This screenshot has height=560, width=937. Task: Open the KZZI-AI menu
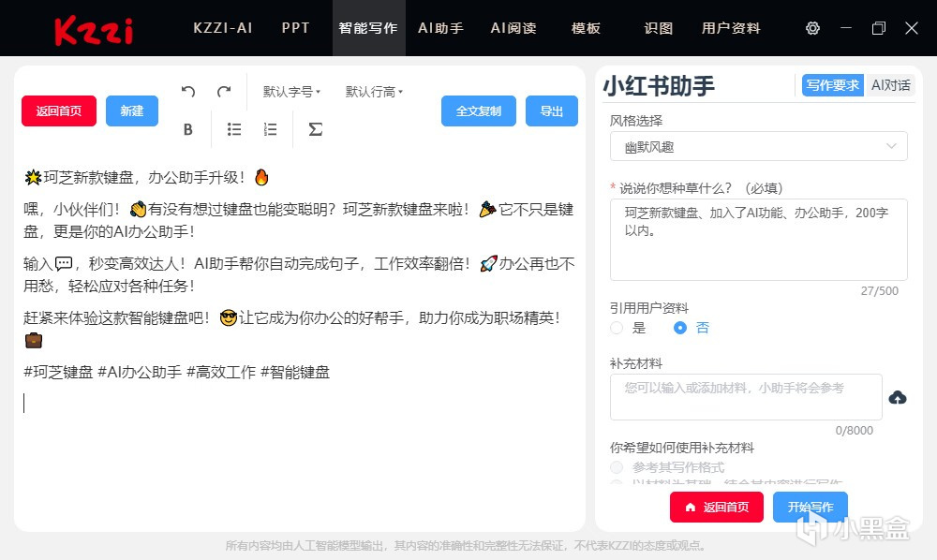point(222,28)
